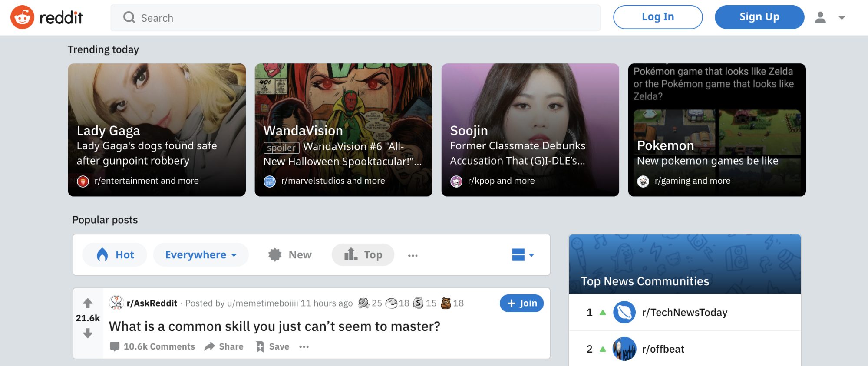
Task: Click the r/marvelstudios community icon
Action: pos(270,181)
